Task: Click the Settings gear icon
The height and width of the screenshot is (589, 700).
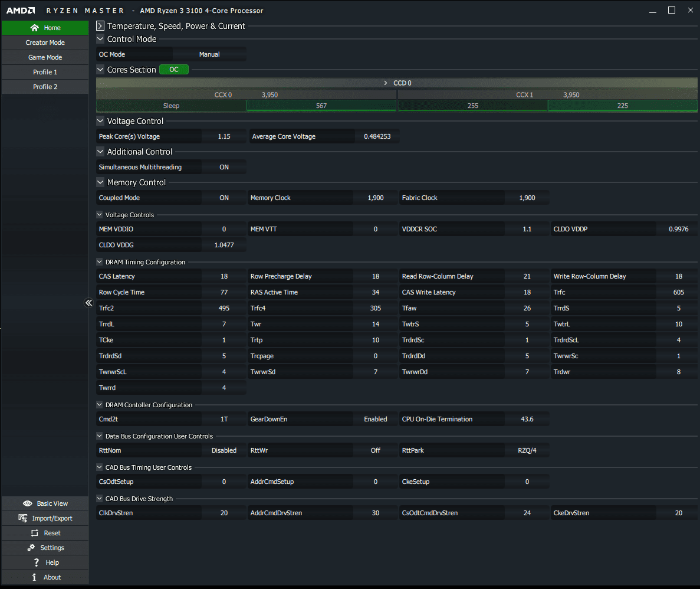Action: pos(31,548)
